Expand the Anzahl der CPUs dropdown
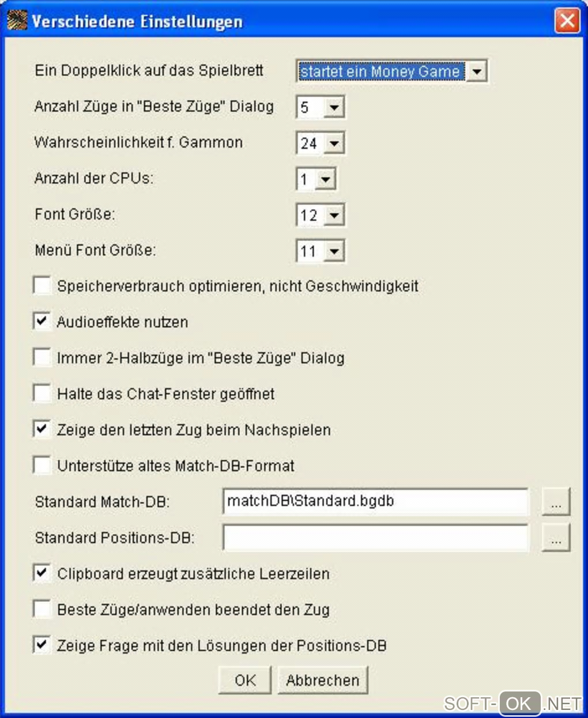This screenshot has width=588, height=718. pyautogui.click(x=325, y=179)
